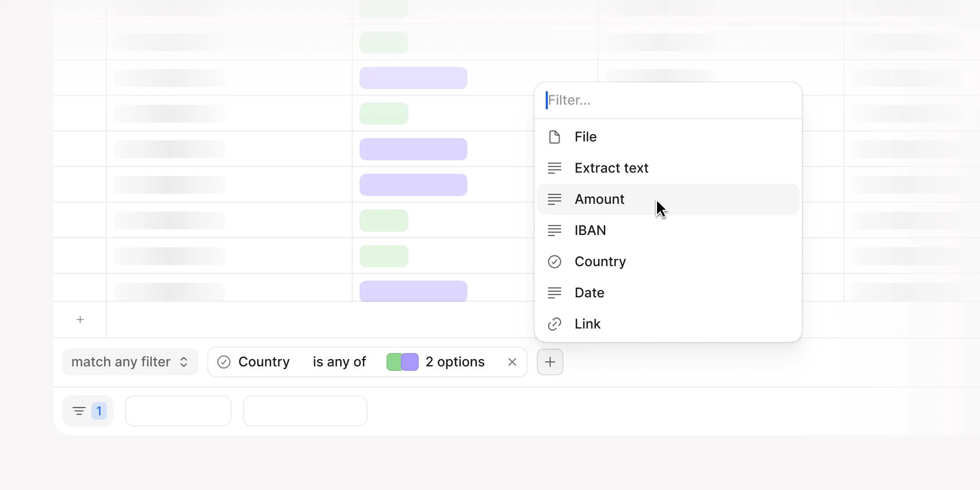The image size is (980, 490).
Task: Add another filter with the plus button
Action: pos(550,362)
